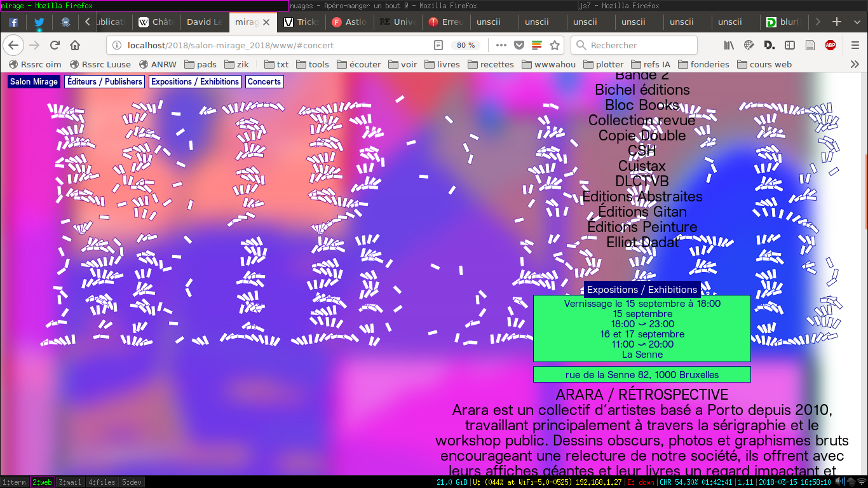Go to the Firefox home page
868x488 pixels.
tap(75, 45)
